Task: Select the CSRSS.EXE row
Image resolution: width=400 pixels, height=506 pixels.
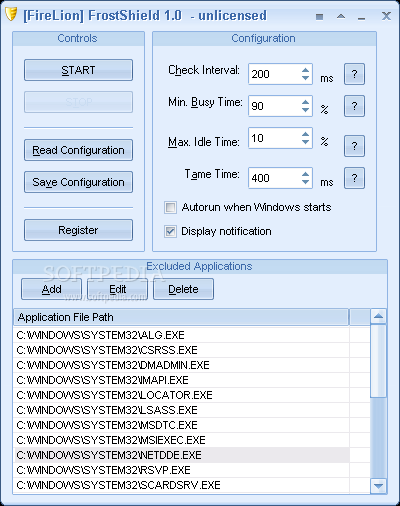Action: click(182, 350)
